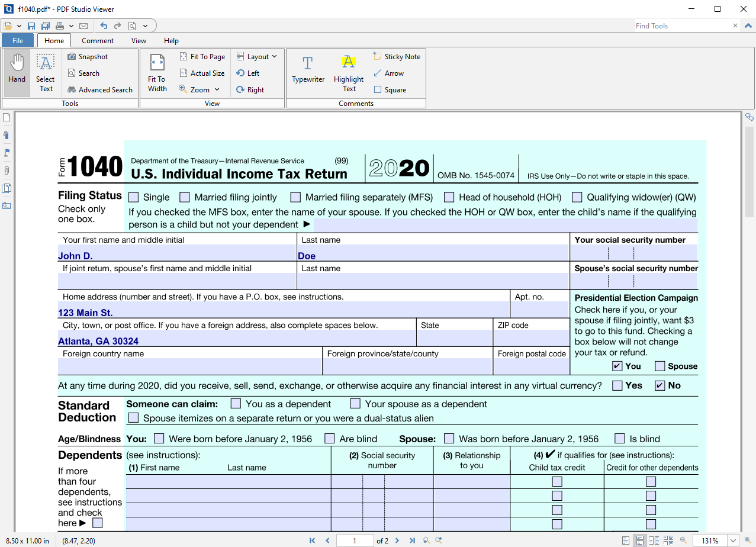Open the zoom percentage dropdown in status bar
This screenshot has width=756, height=547.
pos(732,540)
